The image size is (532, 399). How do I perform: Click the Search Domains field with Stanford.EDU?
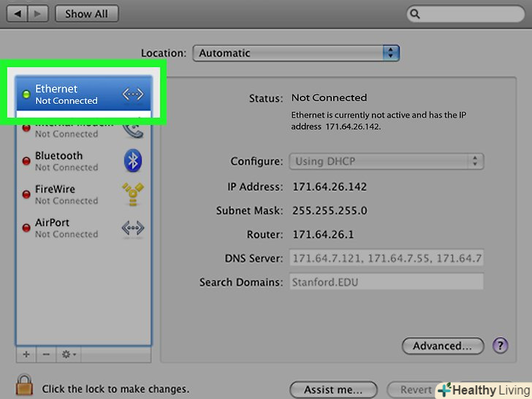(x=387, y=281)
